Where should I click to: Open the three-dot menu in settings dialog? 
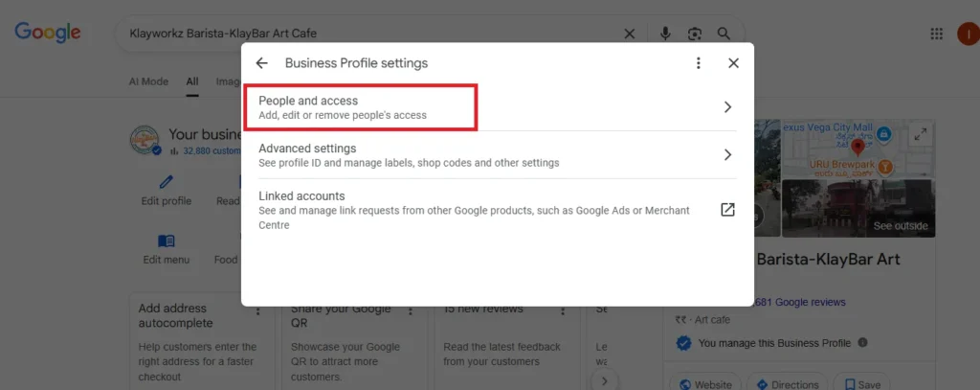699,63
